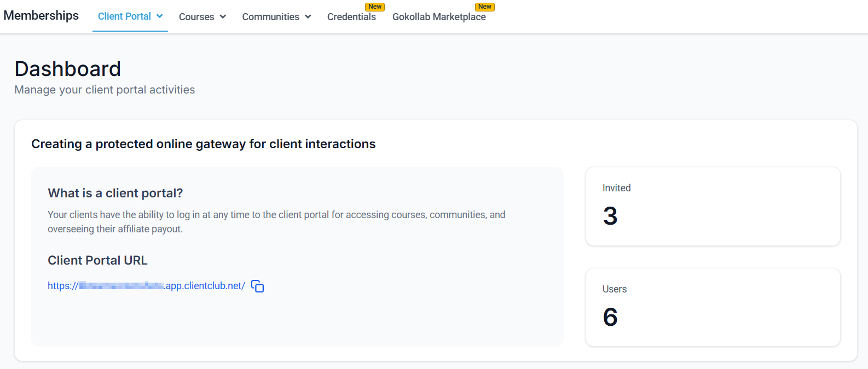Click the Client Portal chevron arrow icon

click(x=159, y=16)
